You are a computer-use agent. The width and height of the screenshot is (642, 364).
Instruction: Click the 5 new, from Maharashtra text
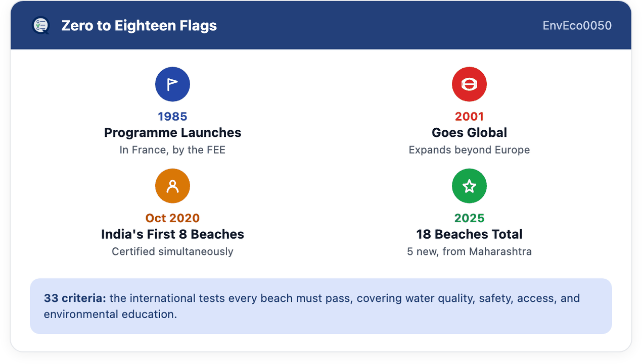[x=469, y=251]
